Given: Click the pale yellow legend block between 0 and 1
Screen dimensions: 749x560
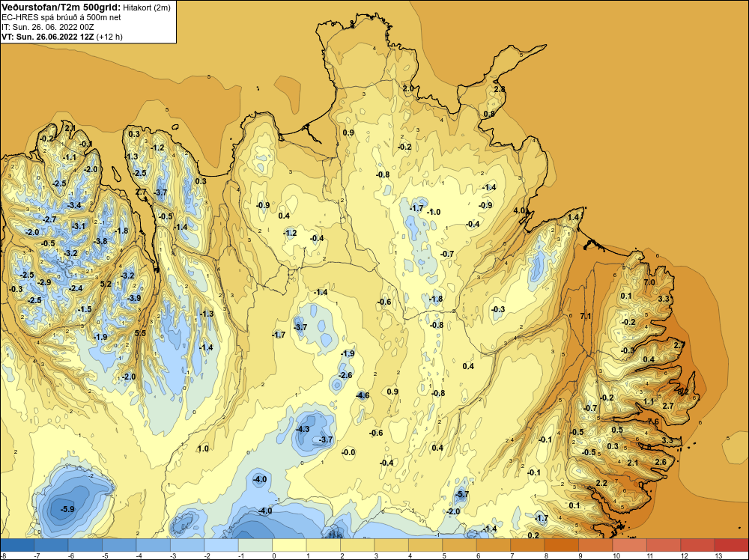Looking at the screenshot, I should click(289, 545).
